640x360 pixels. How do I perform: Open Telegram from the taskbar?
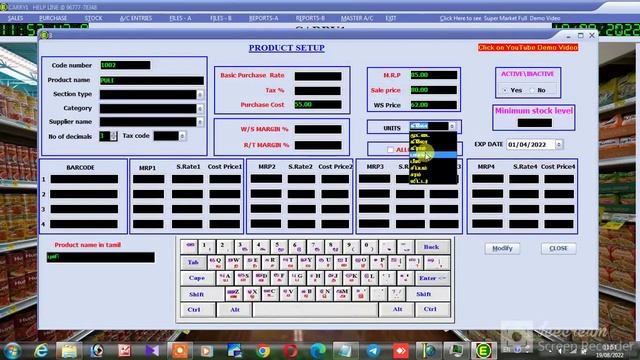373,351
